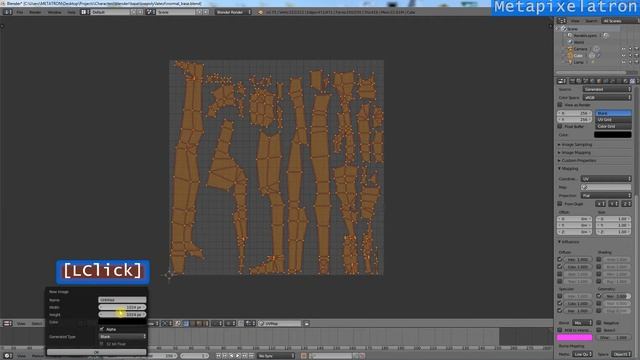Enable the Negative checkbox
Screen dimensions: 640x360
[599, 323]
